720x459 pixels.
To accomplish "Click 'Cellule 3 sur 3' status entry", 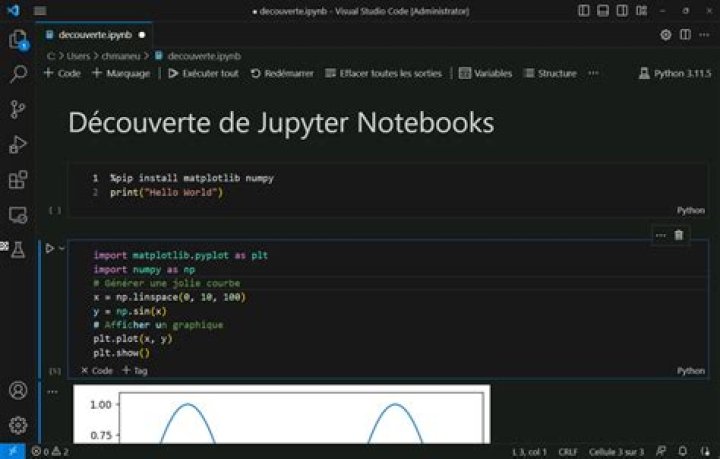I will tap(616, 452).
